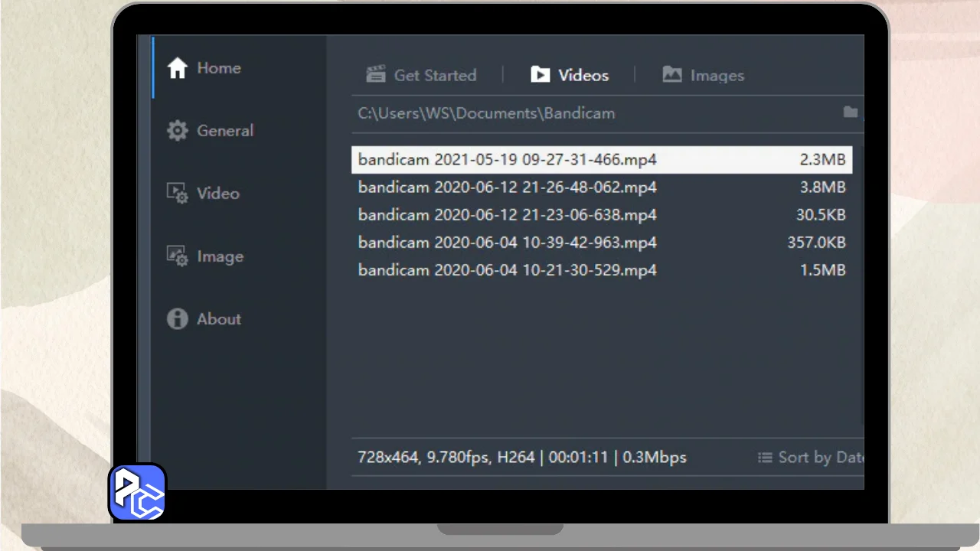Click the Images picture icon

[x=672, y=75]
